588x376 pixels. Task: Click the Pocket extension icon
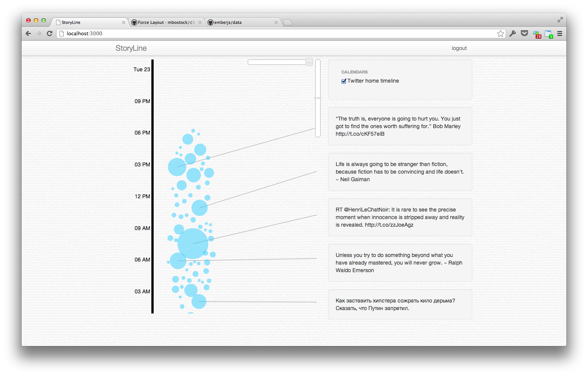click(x=524, y=34)
